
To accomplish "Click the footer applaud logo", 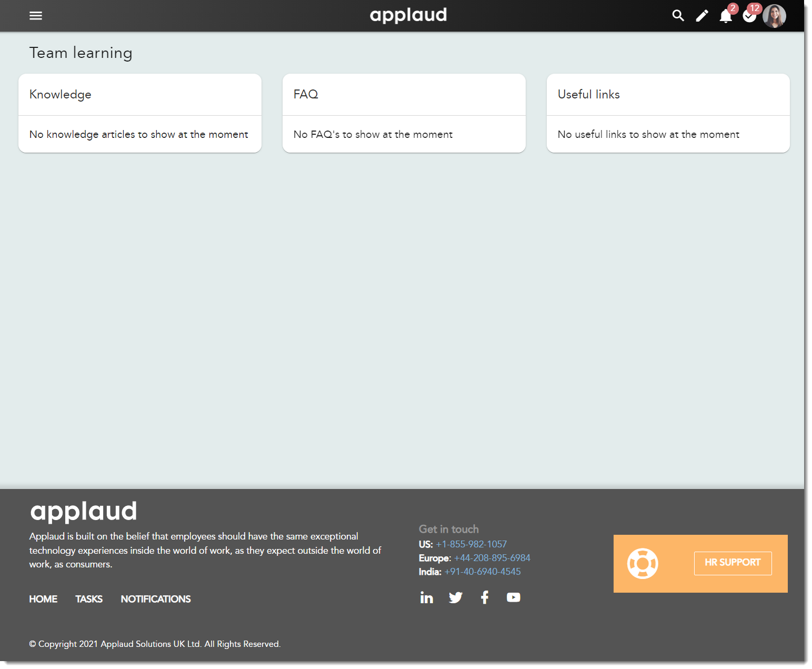I will point(84,512).
